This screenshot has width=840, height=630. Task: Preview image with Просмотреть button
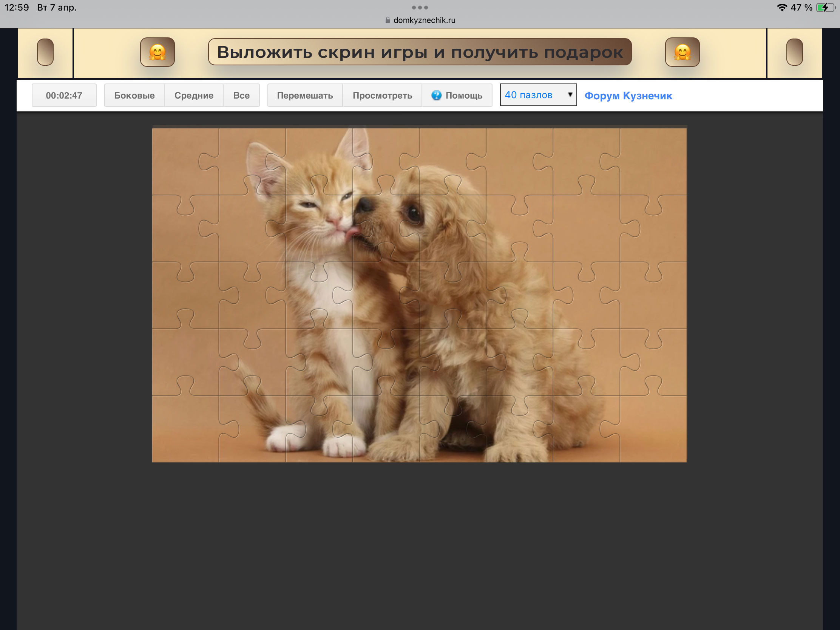pyautogui.click(x=382, y=95)
